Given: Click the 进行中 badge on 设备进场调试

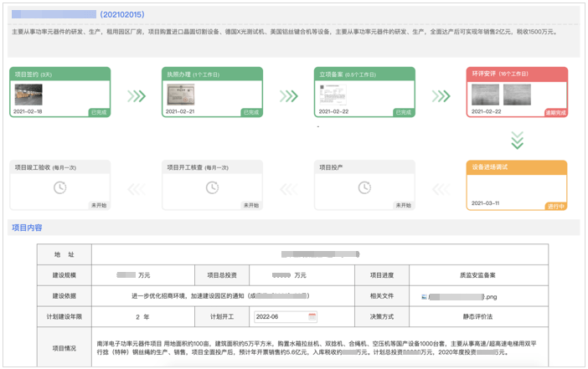Looking at the screenshot, I should 556,204.
